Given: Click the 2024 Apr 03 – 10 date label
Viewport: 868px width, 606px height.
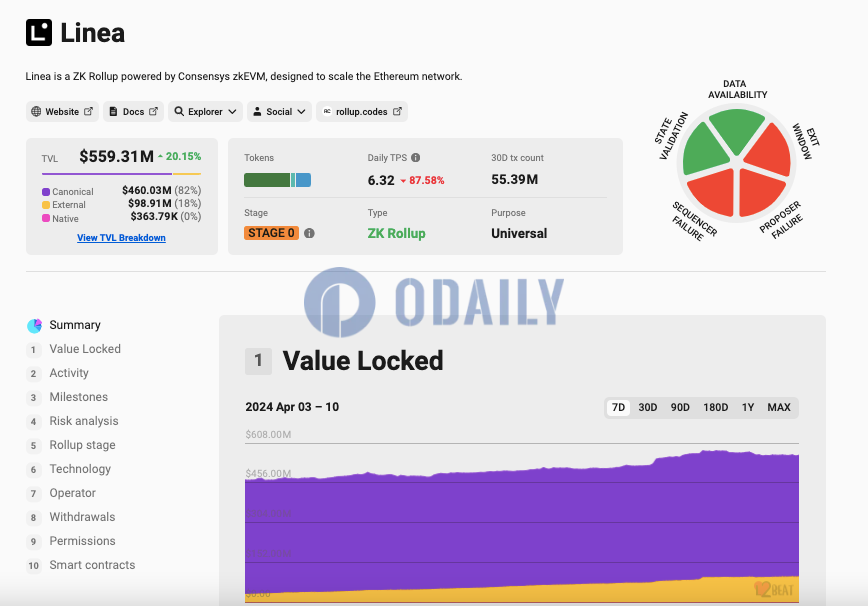Looking at the screenshot, I should [x=292, y=407].
